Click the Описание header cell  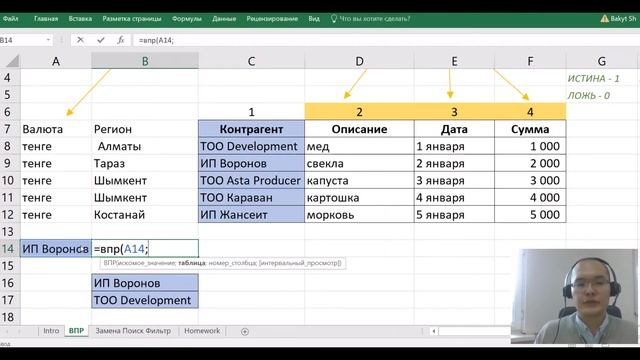(x=359, y=129)
